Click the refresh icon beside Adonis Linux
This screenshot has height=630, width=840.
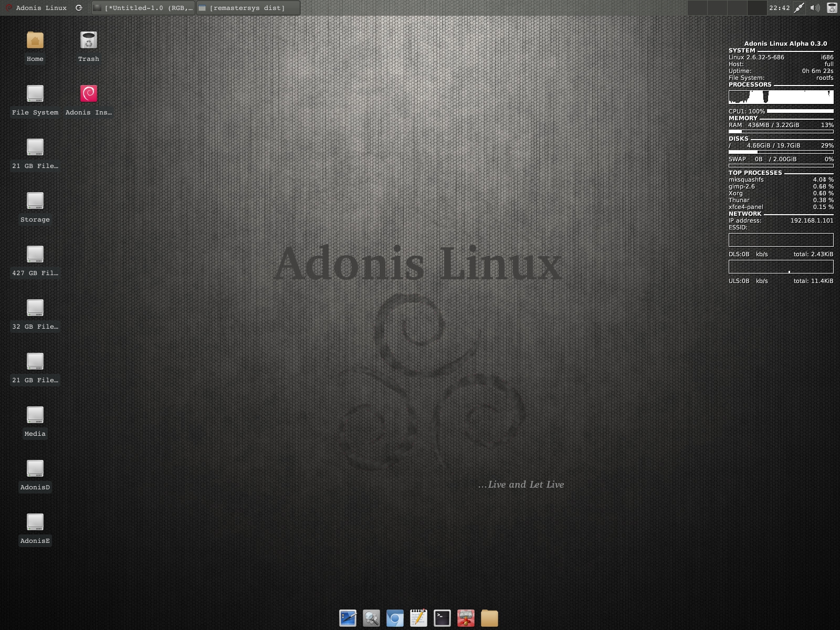click(79, 8)
